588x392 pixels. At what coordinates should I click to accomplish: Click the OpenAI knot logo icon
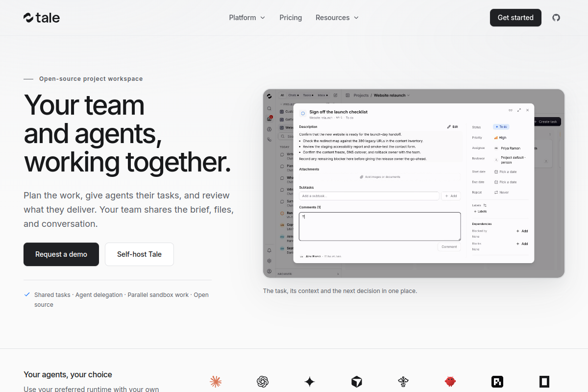click(263, 382)
